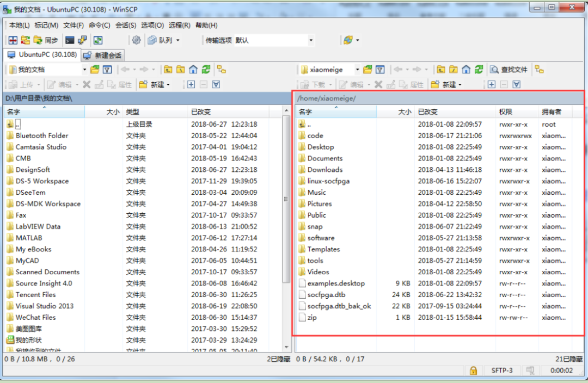Select remote folder linux-socfpga
588x383 pixels.
(328, 181)
